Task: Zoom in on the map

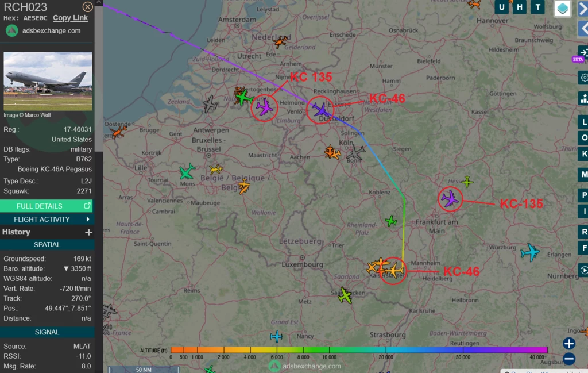Action: point(569,343)
